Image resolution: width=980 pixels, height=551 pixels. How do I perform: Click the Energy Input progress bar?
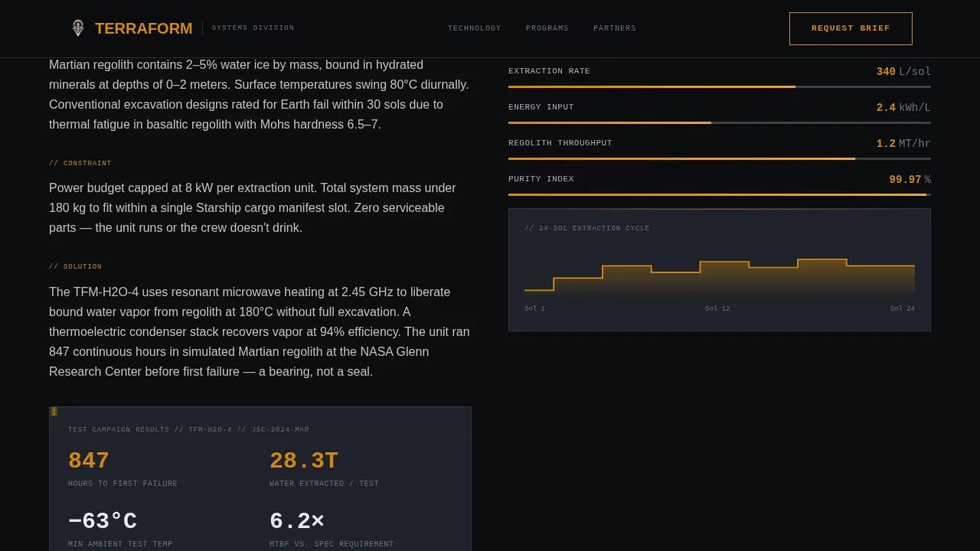click(719, 122)
